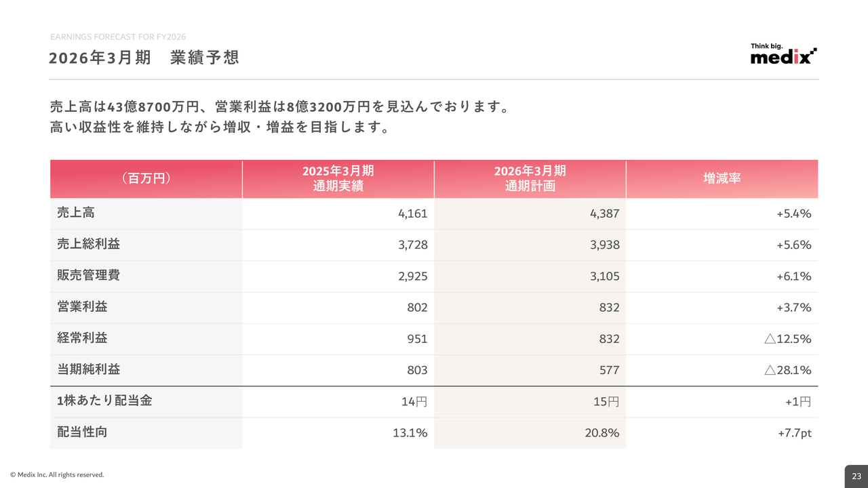Click the Medix Inc. copyright notice
This screenshot has width=868, height=488.
57,475
